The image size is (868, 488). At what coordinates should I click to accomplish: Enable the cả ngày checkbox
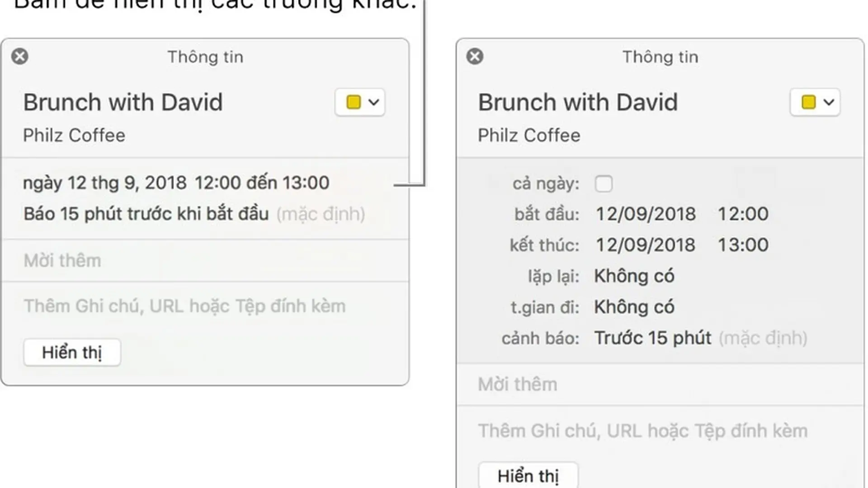coord(604,183)
